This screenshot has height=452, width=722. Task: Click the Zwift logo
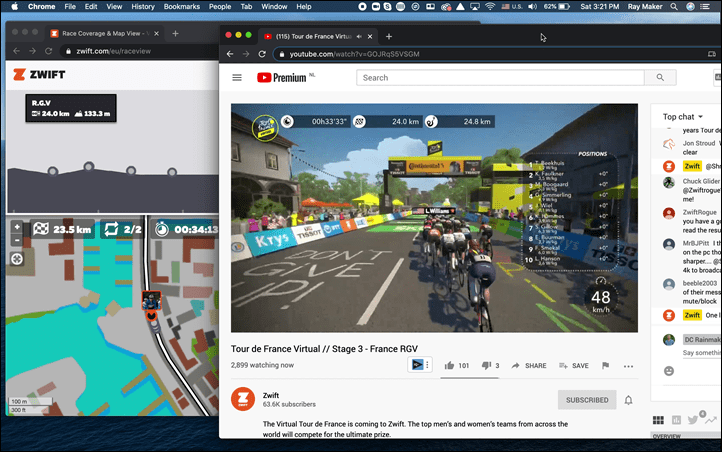tap(39, 75)
